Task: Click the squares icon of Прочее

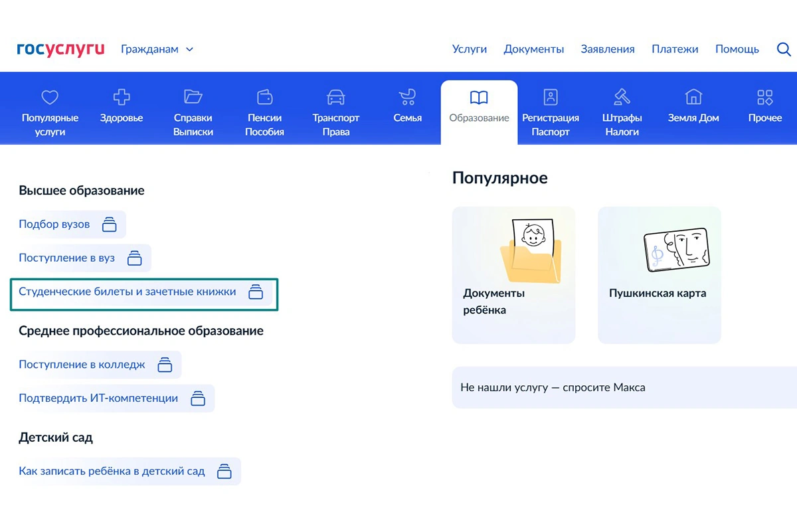Action: (x=765, y=98)
